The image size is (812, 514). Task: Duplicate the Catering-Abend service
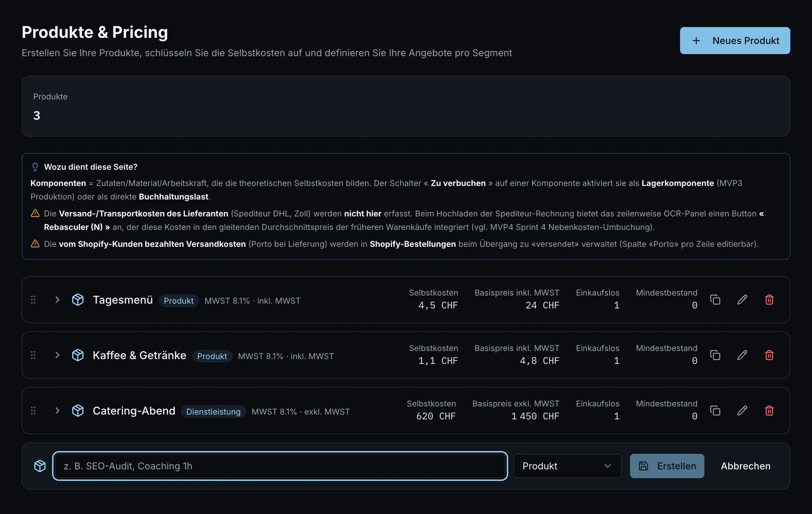715,411
